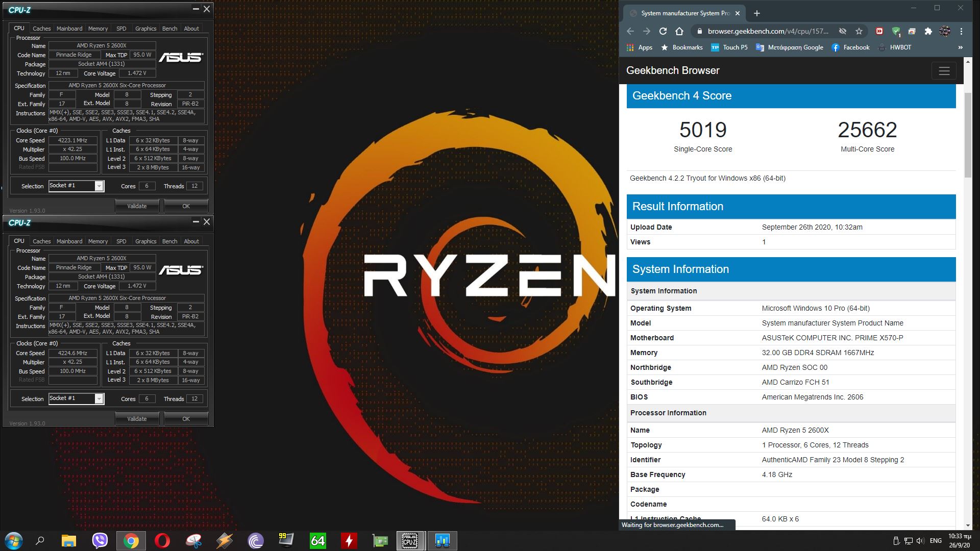Open GPU card utility on taskbar
This screenshot has height=551, width=980.
point(380,541)
